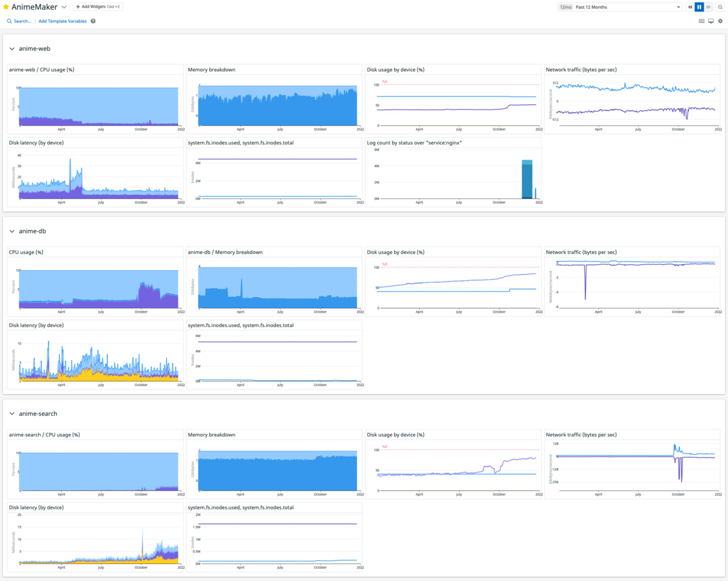Viewport: 728px width, 581px height.
Task: Select anime-web Network traffic widget title
Action: (x=581, y=70)
